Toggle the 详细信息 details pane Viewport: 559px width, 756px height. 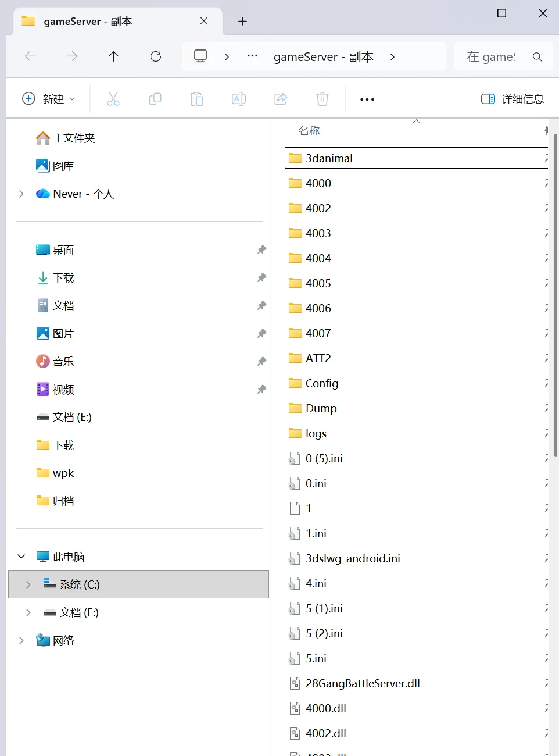(x=513, y=99)
